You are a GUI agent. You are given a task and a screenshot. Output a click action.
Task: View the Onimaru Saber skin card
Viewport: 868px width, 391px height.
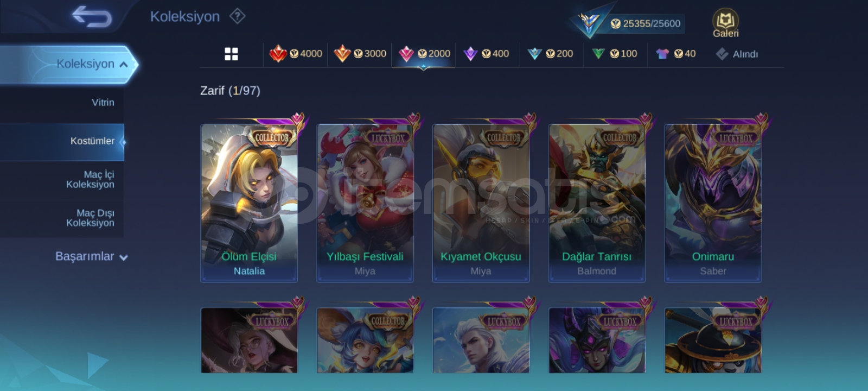point(713,203)
